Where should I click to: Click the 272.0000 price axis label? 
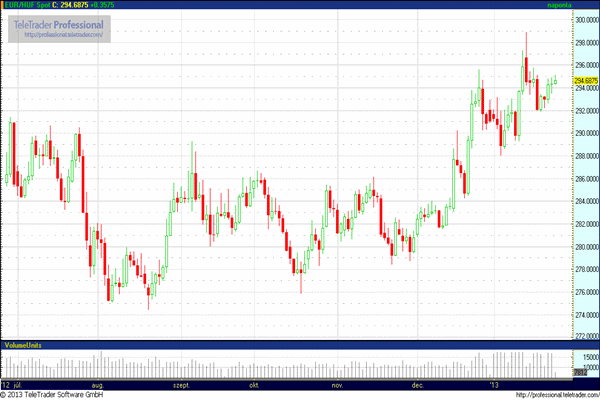click(x=585, y=338)
